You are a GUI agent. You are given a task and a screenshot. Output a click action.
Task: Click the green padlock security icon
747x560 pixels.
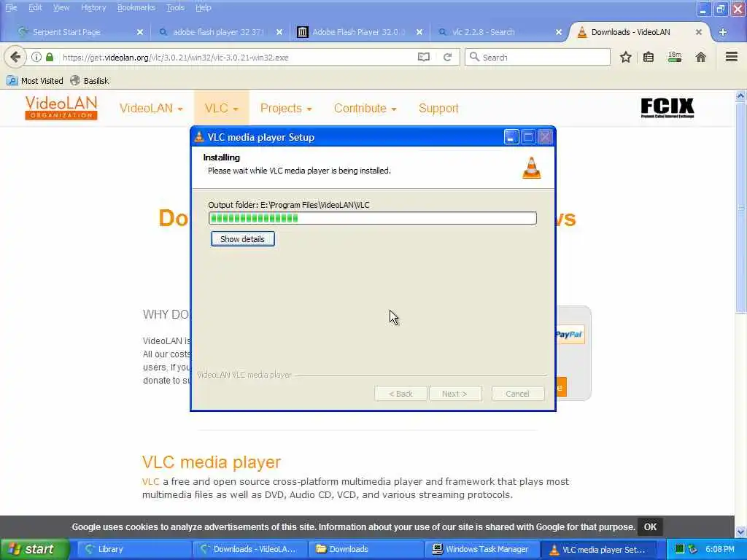pyautogui.click(x=50, y=57)
